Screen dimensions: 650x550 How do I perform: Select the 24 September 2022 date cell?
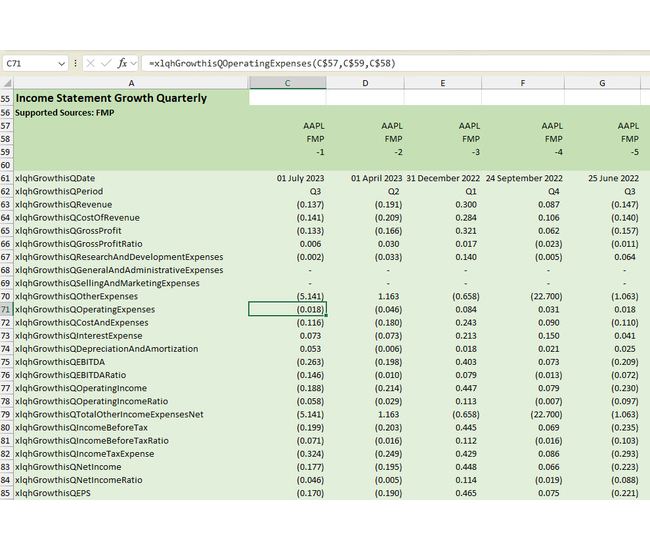[x=523, y=178]
